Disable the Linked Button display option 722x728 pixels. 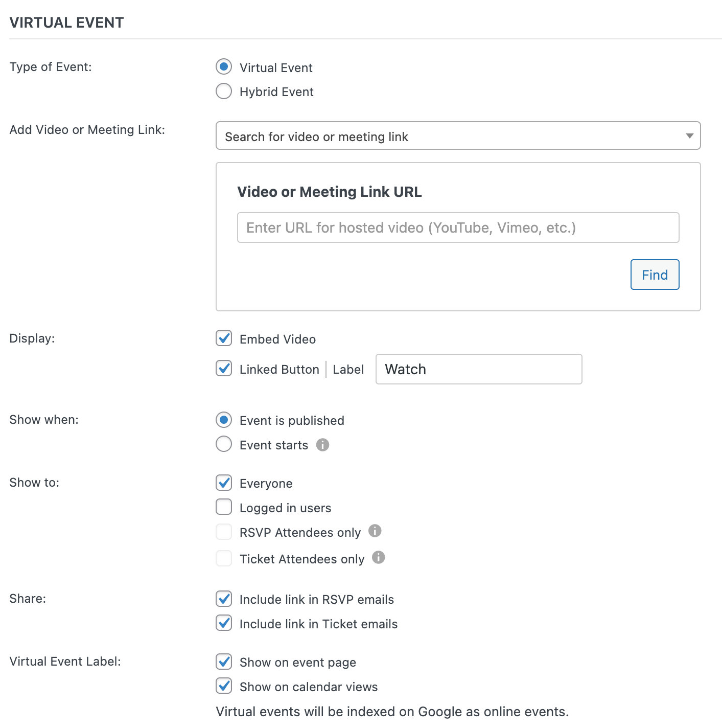coord(224,369)
